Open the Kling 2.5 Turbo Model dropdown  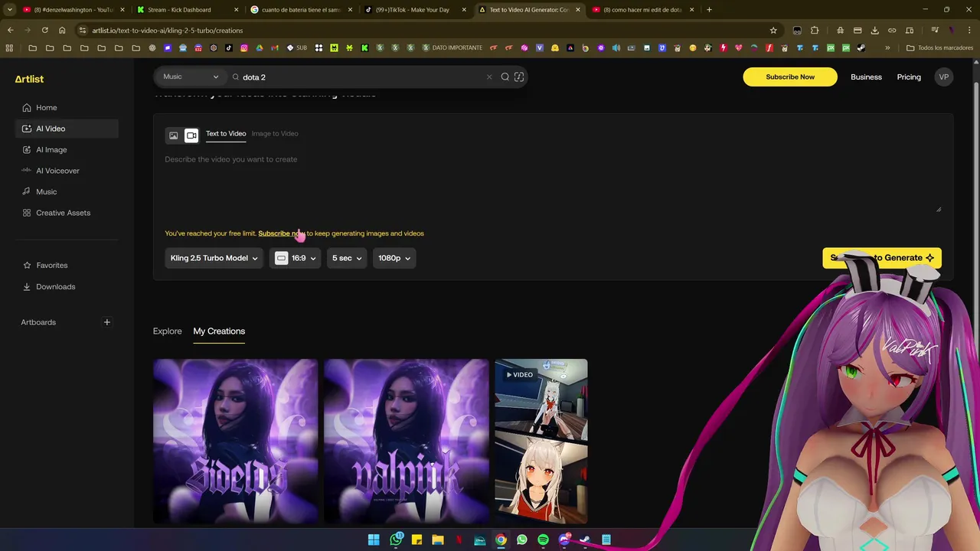[x=214, y=258]
